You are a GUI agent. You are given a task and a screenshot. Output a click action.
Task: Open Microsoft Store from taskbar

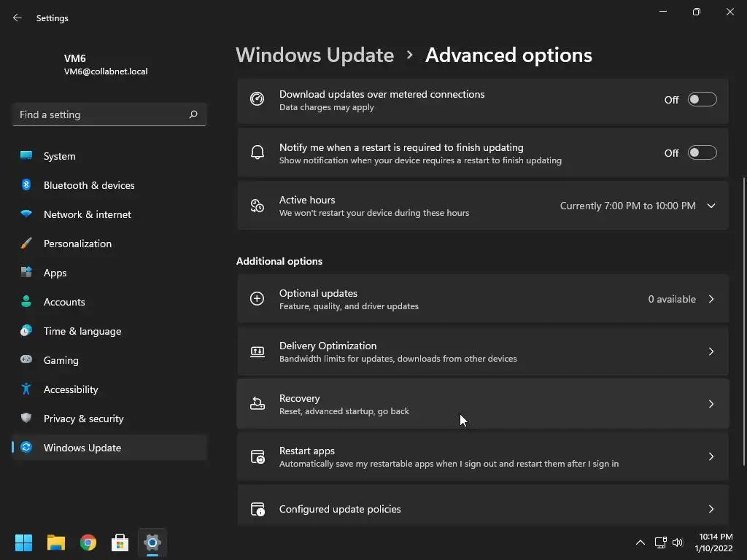120,542
